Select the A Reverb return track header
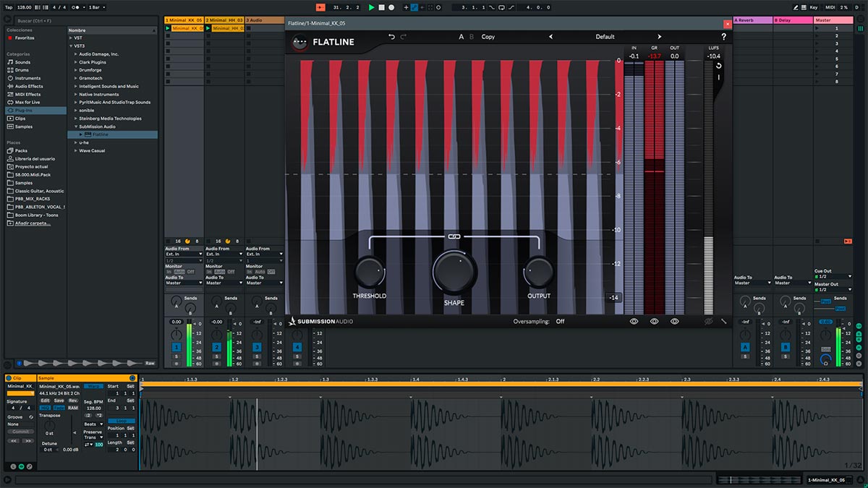Viewport: 868px width, 488px height. pos(752,20)
